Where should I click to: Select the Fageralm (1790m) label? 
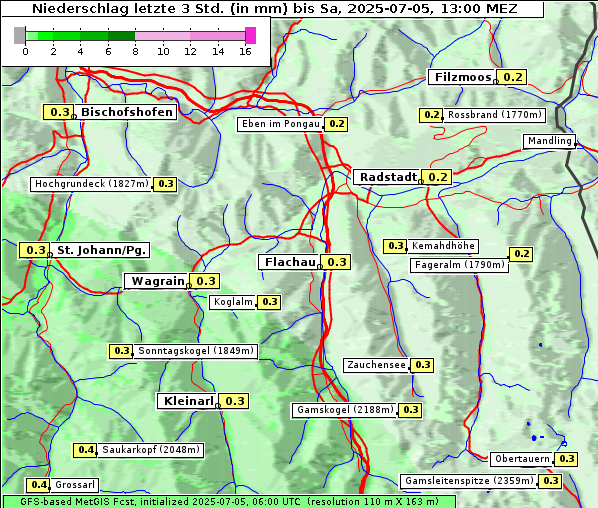pos(460,265)
